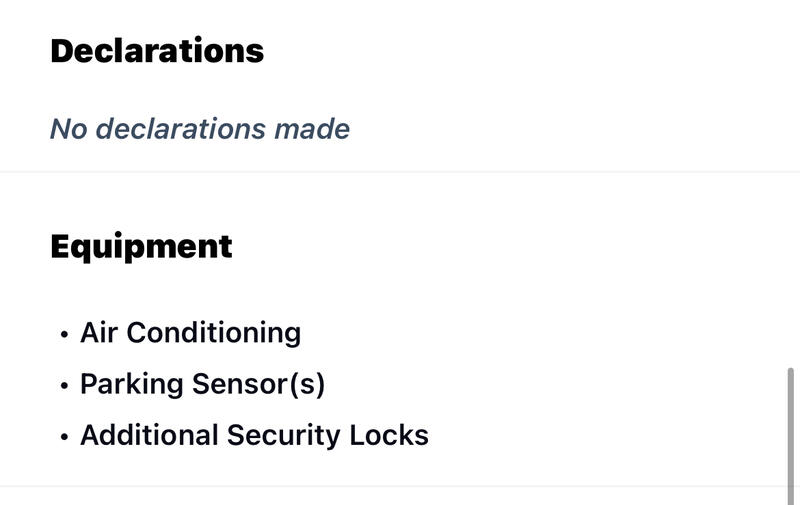
Task: Click the italic word 'made'
Action: [312, 129]
